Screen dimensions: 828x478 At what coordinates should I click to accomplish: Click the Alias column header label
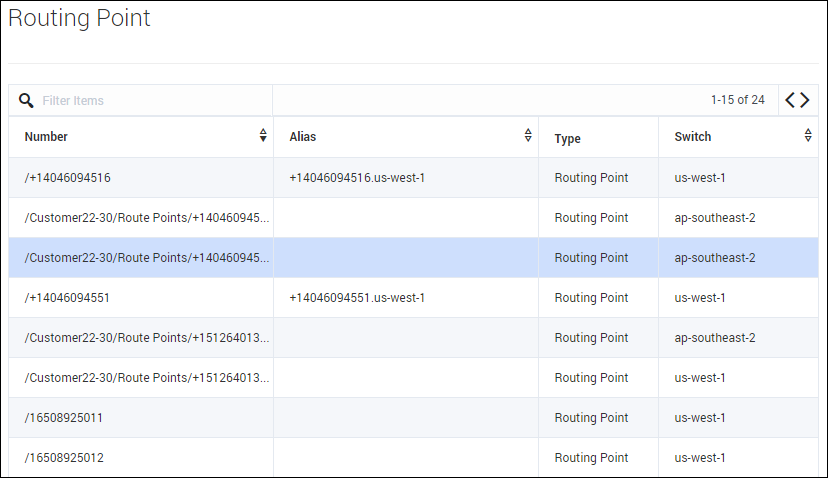click(x=302, y=137)
